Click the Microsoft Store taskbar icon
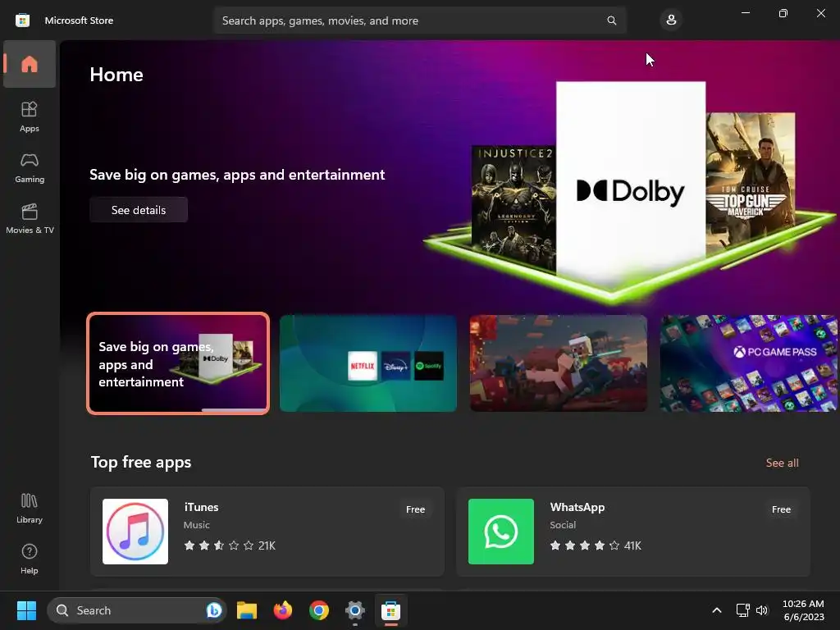Image resolution: width=840 pixels, height=630 pixels. 391,610
